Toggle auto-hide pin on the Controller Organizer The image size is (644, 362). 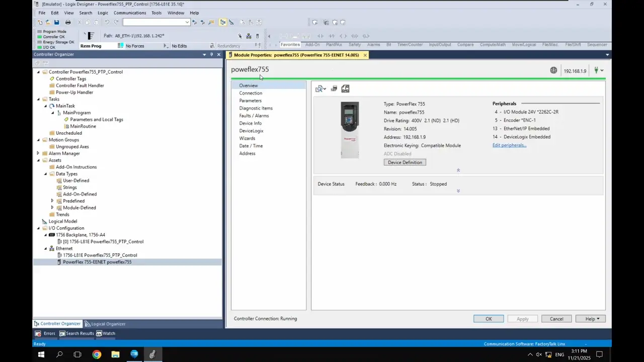211,54
